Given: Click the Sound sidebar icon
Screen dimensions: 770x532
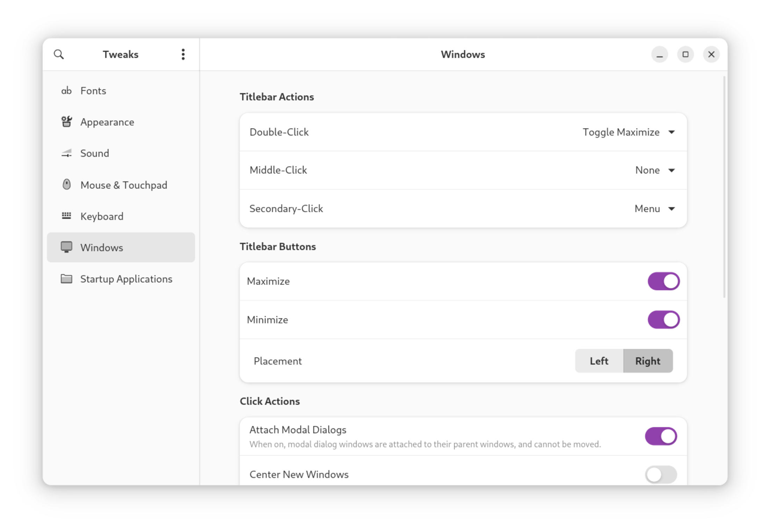Looking at the screenshot, I should tap(67, 153).
